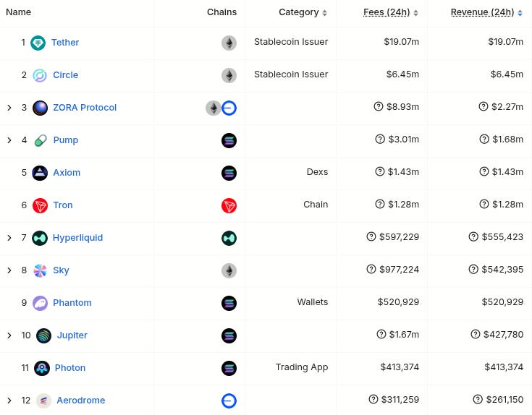The height and width of the screenshot is (415, 532).
Task: Open the Pump protocol link
Action: (66, 140)
